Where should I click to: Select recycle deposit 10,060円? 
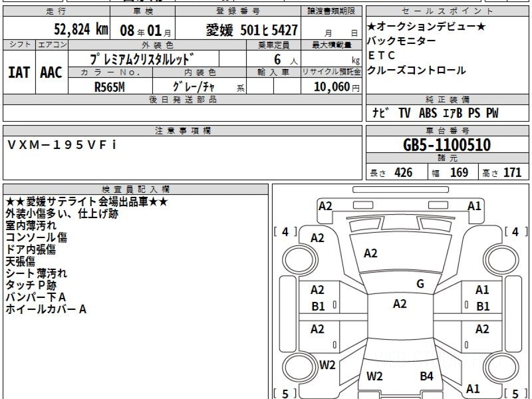point(337,87)
